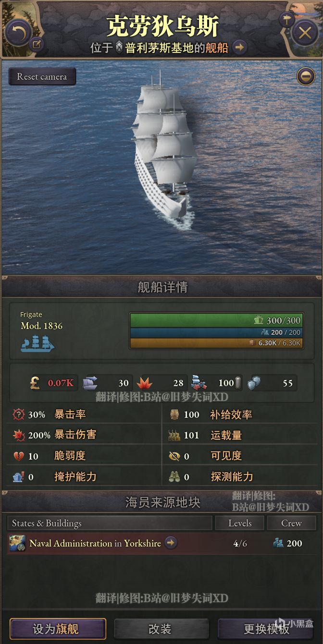Click the Reset camera button
The width and height of the screenshot is (323, 644).
click(x=42, y=77)
